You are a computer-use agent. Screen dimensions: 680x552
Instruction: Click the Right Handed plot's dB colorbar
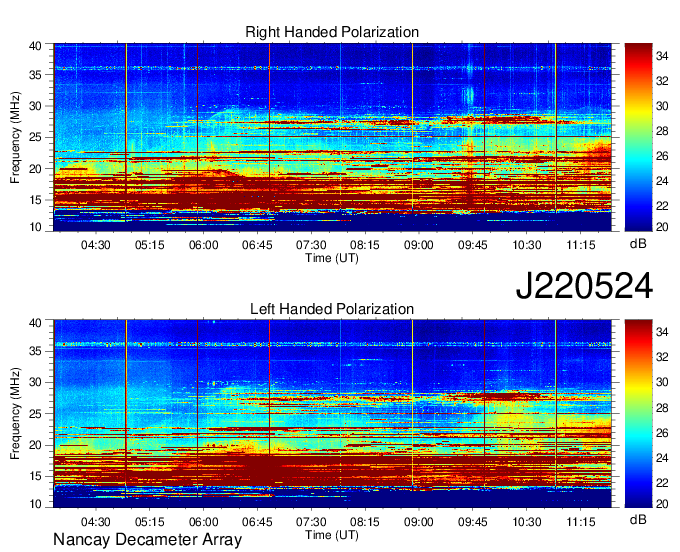pyautogui.click(x=638, y=137)
